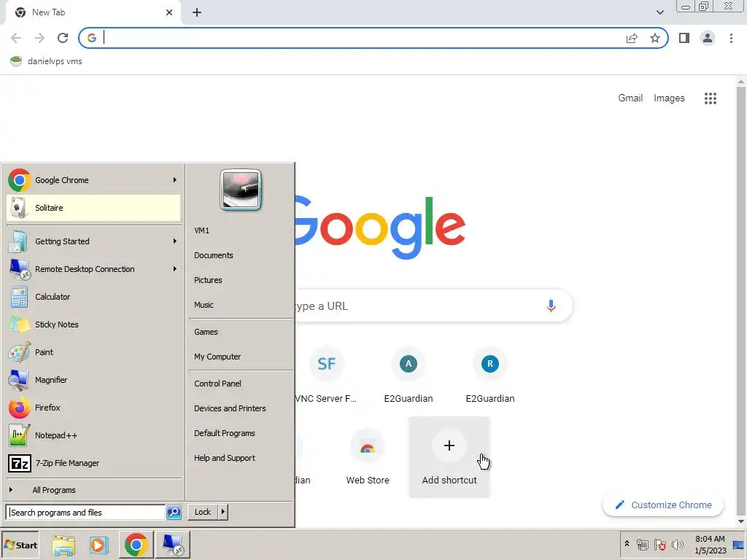
Task: Reload the page with the refresh icon
Action: point(63,38)
